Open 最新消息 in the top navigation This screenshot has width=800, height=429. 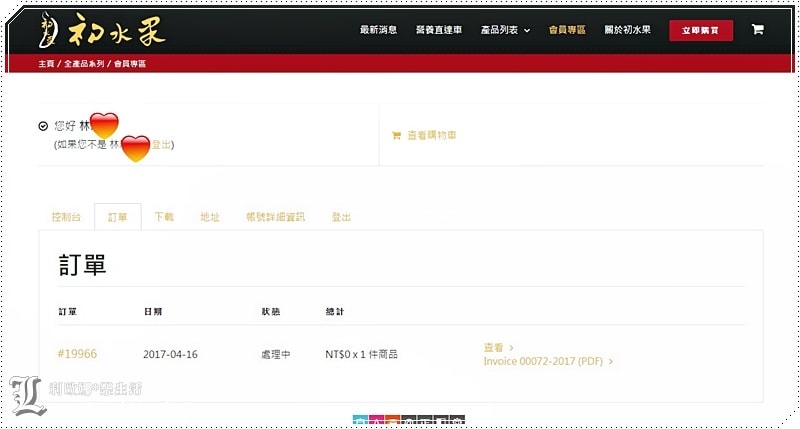pyautogui.click(x=378, y=30)
